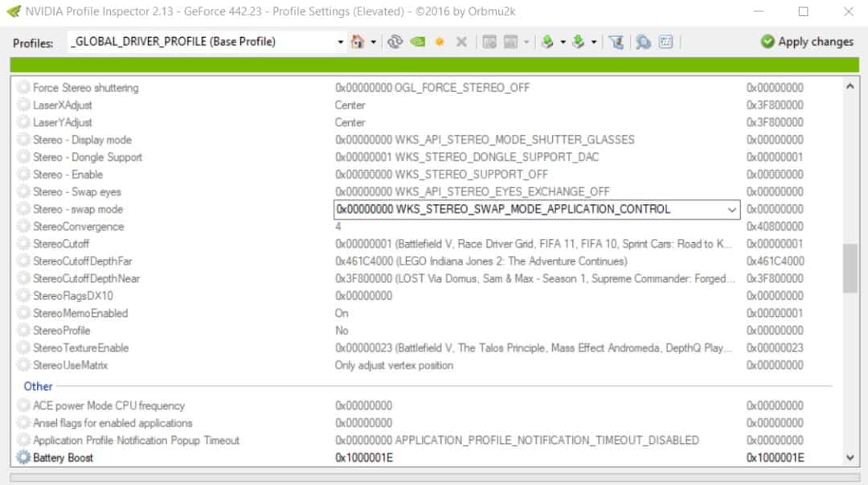This screenshot has width=868, height=485.
Task: Open the Import profiles dropdown arrow
Action: 594,42
